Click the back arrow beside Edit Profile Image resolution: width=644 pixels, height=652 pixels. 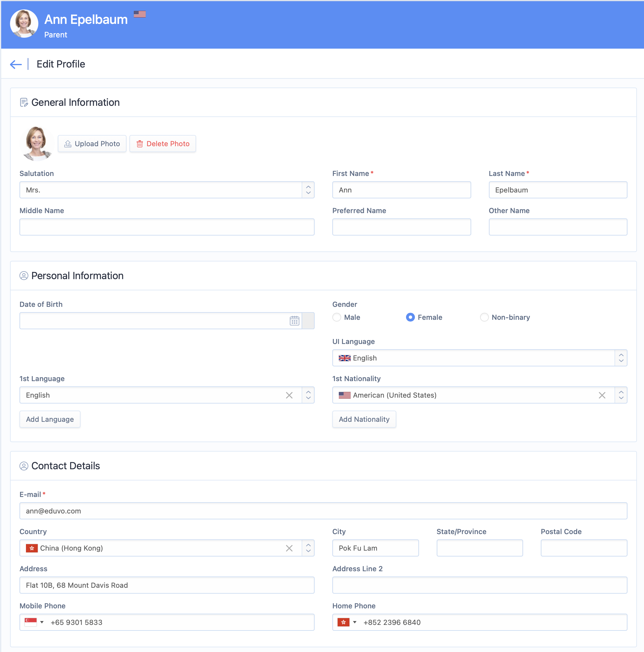(16, 64)
